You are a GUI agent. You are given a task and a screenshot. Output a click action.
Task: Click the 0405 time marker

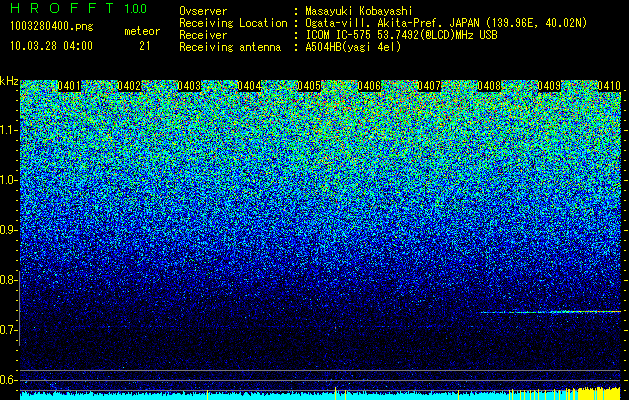point(309,86)
